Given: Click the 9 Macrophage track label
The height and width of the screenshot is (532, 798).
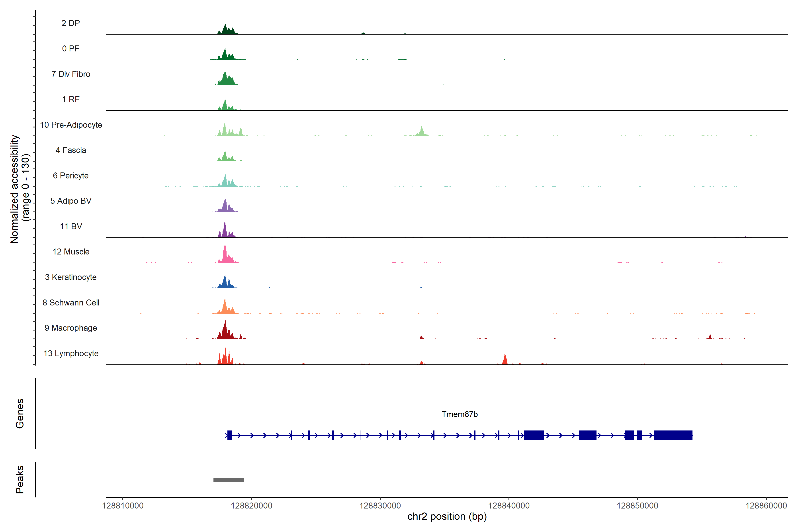Looking at the screenshot, I should (x=71, y=328).
